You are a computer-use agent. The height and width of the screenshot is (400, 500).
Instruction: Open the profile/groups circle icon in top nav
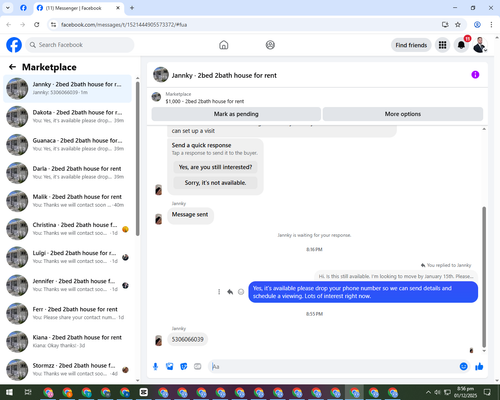[270, 45]
